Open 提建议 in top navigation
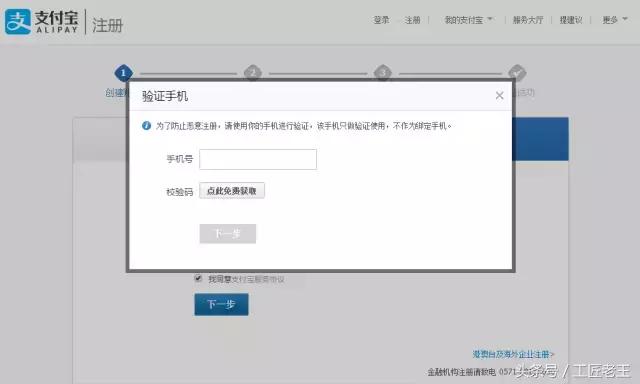 pyautogui.click(x=571, y=20)
